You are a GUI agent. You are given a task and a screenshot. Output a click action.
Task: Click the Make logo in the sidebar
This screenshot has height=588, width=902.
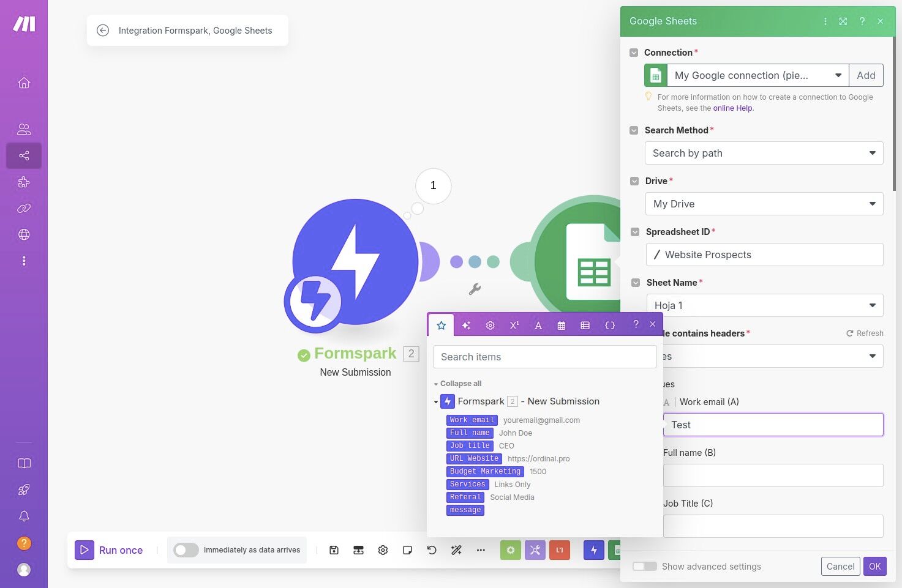click(24, 24)
